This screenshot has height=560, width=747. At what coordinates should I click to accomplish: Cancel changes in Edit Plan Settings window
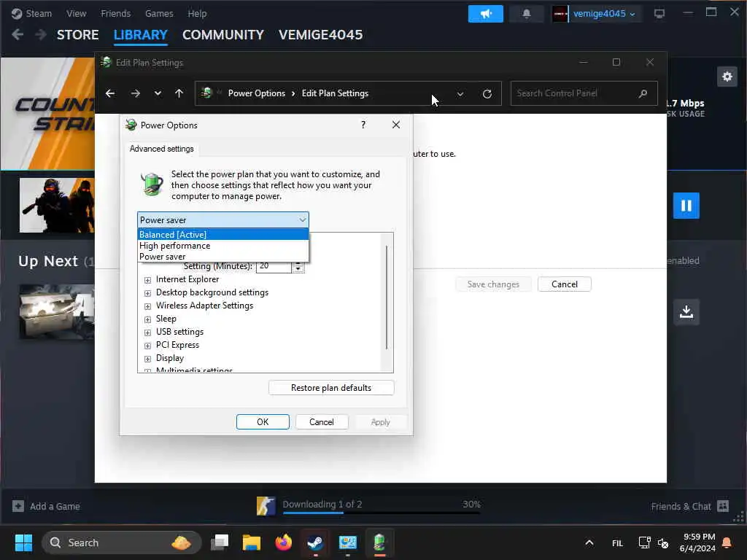click(565, 284)
